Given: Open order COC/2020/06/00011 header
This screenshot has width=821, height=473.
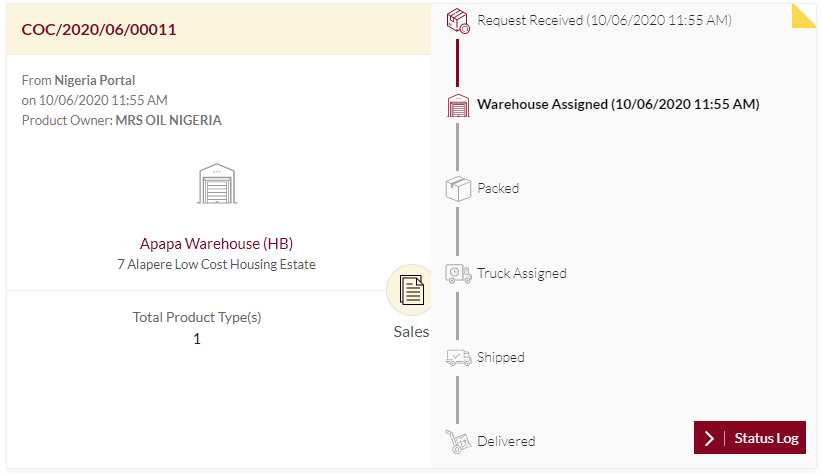Looking at the screenshot, I should [99, 29].
